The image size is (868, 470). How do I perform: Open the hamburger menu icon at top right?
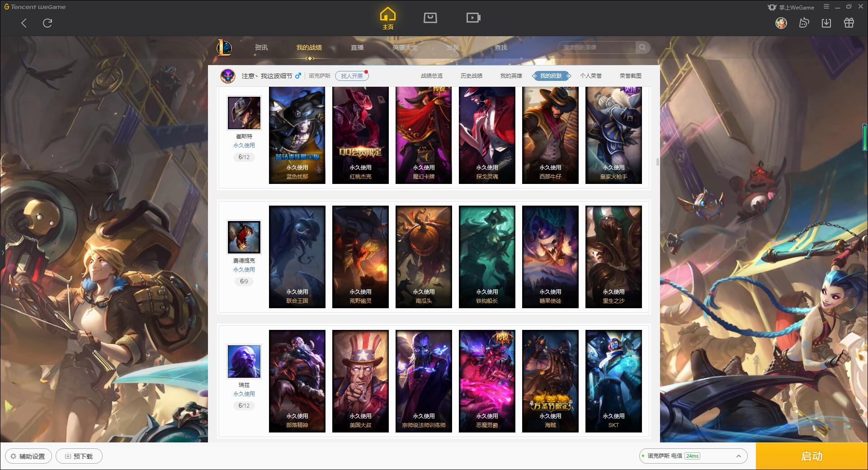click(x=826, y=7)
